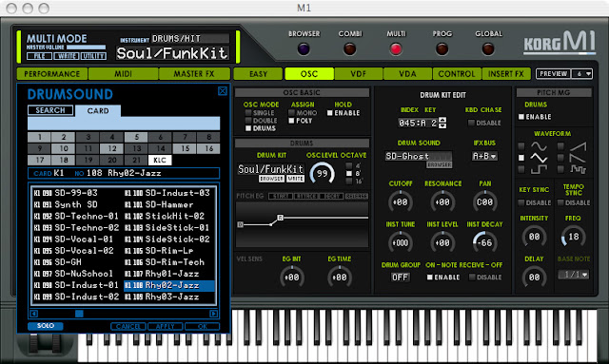Toggle TEMPO SYNC DISABLE checkbox
Viewport: 609px width, 364px height.
point(560,202)
